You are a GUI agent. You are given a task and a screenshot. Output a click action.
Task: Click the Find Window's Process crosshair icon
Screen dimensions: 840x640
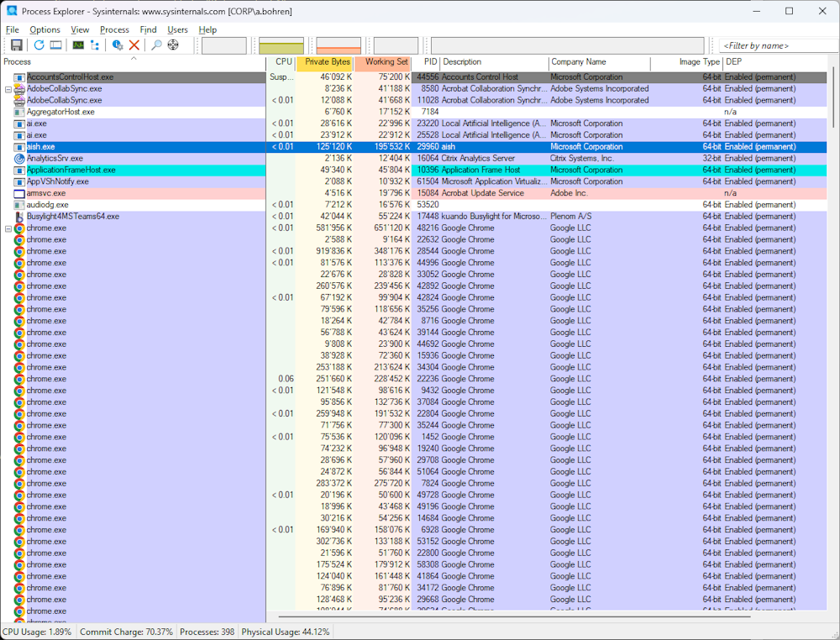tap(173, 45)
